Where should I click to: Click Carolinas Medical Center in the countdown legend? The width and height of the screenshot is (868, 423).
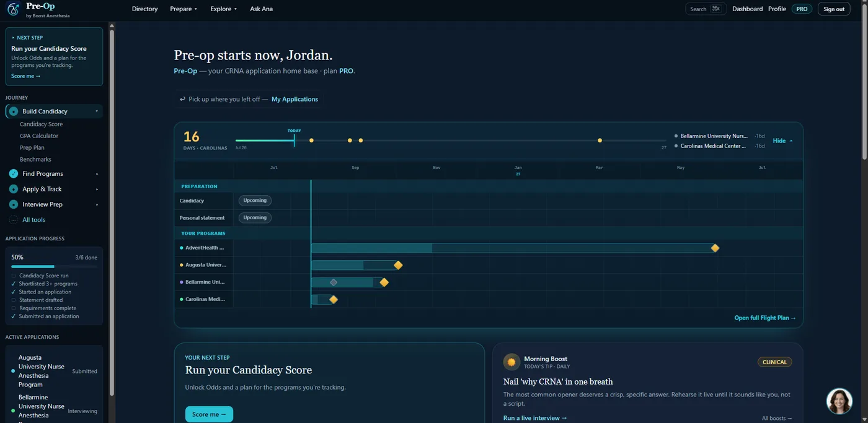pos(714,146)
